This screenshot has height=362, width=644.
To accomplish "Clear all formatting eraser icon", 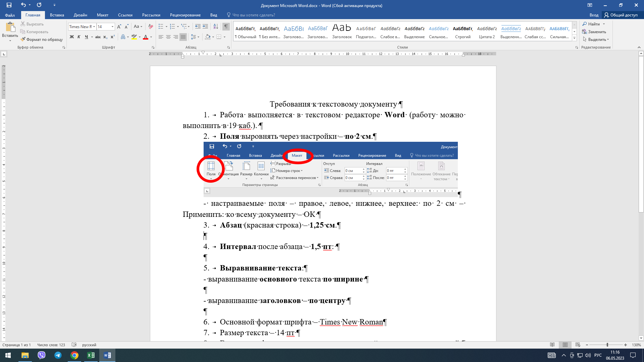I will point(151,26).
